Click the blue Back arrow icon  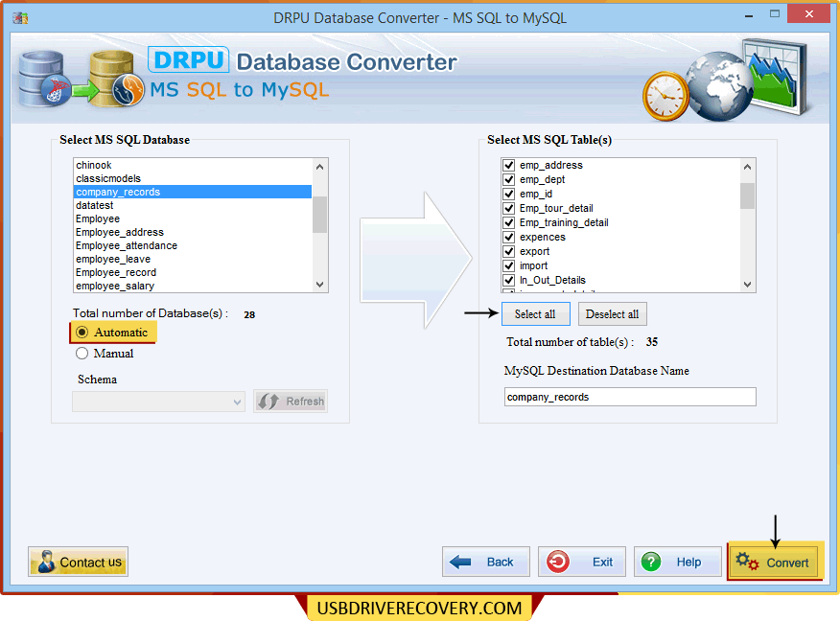pos(460,562)
